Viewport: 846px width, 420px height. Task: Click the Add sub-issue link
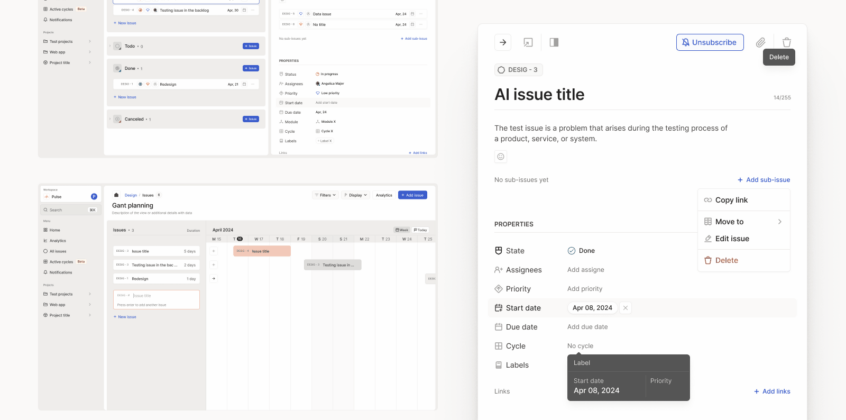[764, 180]
